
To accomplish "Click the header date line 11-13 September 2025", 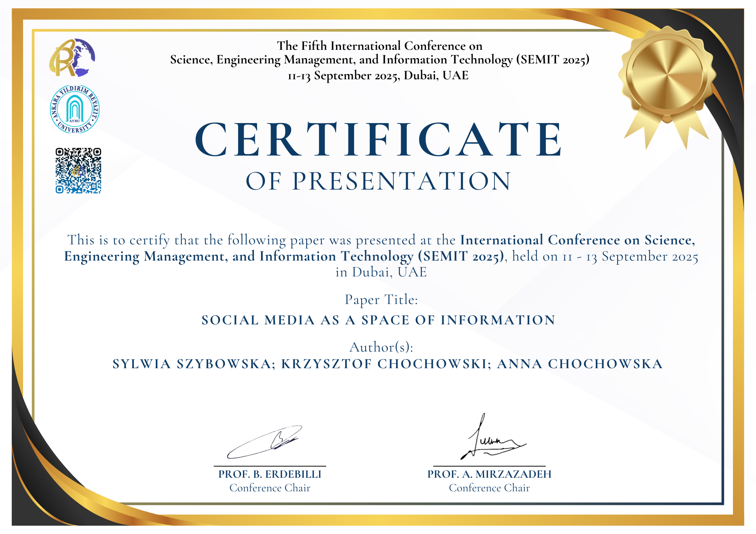I will pyautogui.click(x=378, y=76).
